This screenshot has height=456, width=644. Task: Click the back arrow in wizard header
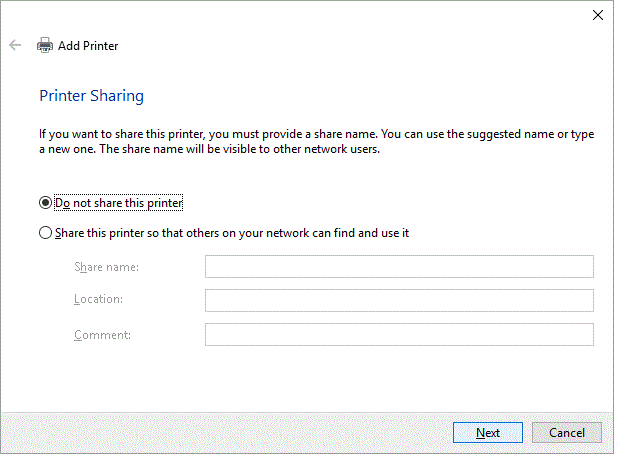15,45
